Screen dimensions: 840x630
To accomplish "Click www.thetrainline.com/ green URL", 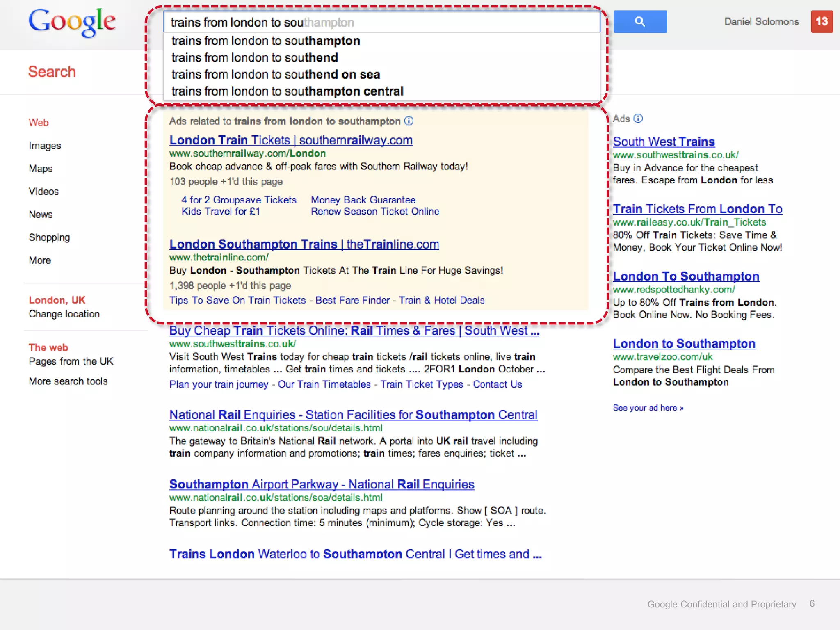I will point(219,258).
